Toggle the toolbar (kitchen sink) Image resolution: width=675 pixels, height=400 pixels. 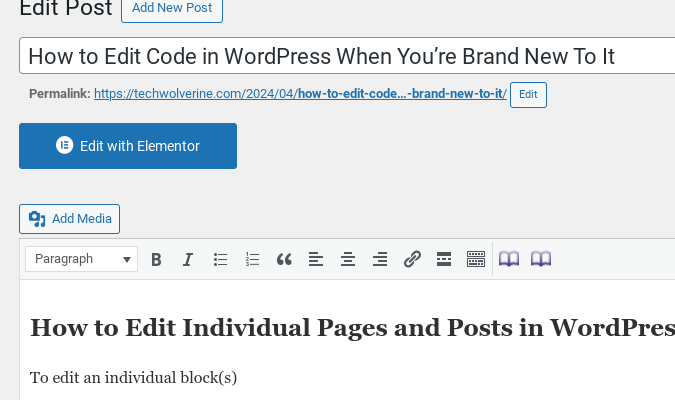[476, 259]
